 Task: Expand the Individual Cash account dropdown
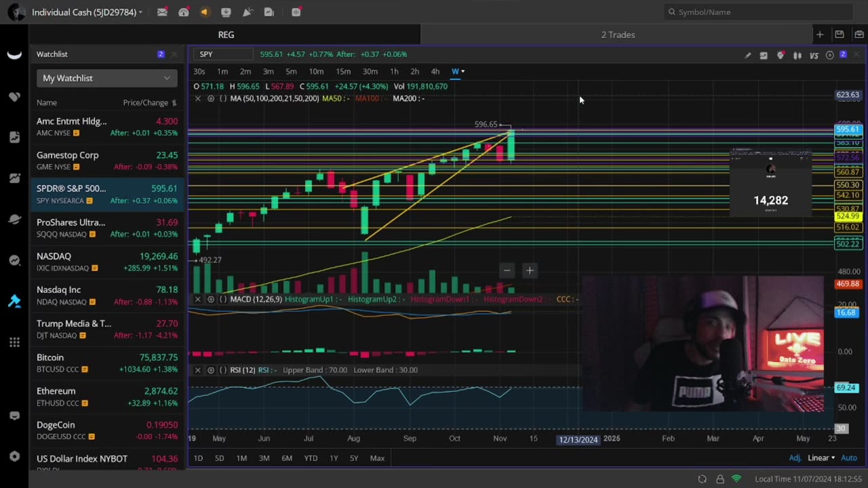87,12
